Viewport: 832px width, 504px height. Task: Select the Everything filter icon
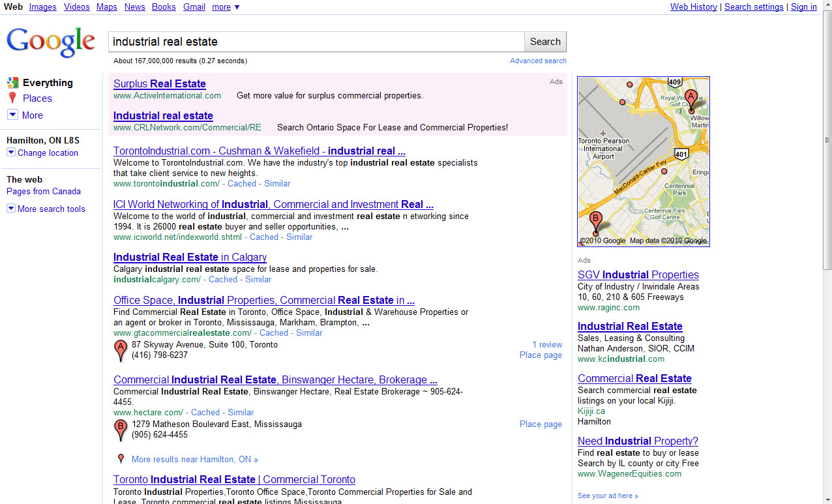(12, 83)
